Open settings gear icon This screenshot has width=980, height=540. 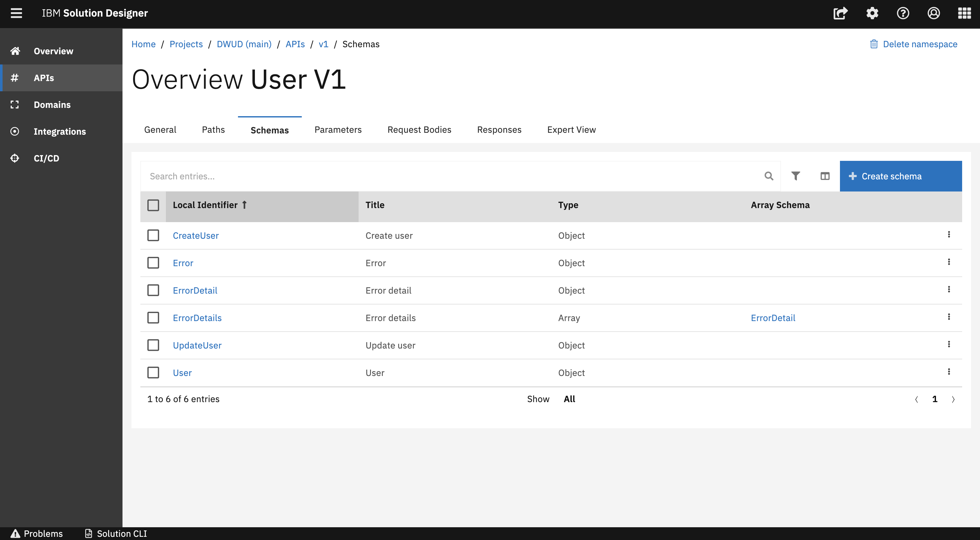click(x=872, y=13)
